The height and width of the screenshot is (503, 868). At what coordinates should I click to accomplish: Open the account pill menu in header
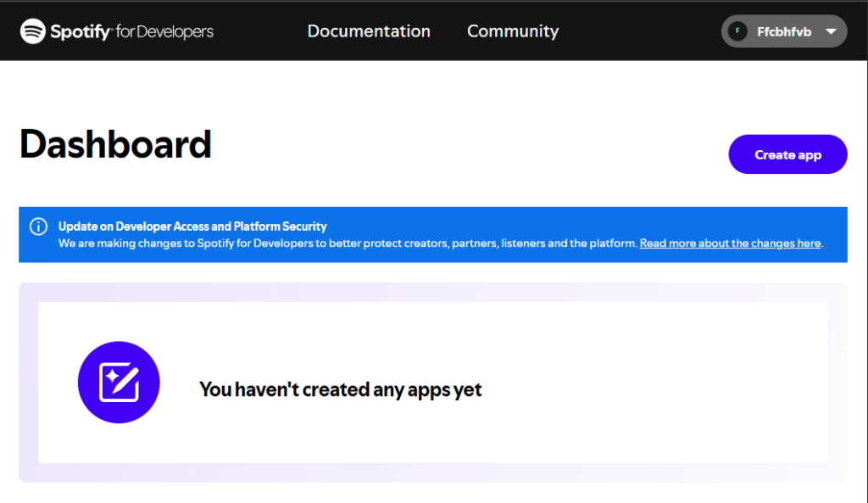click(x=783, y=31)
